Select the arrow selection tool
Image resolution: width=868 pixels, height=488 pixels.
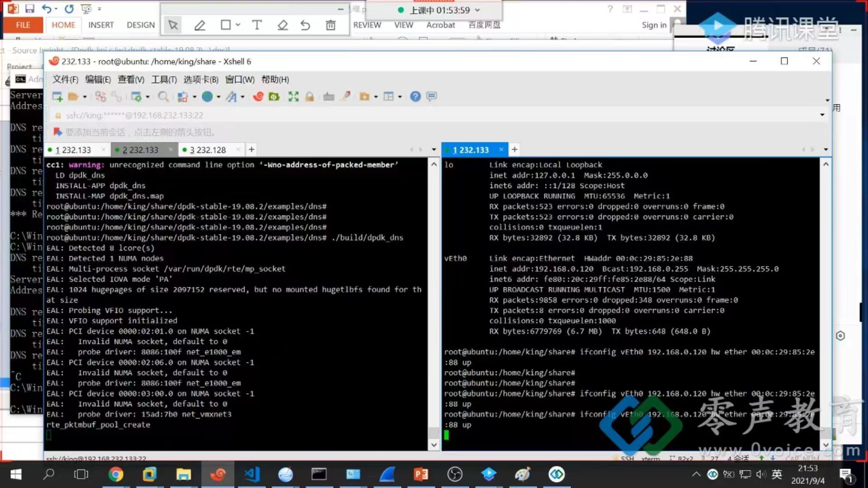click(172, 25)
